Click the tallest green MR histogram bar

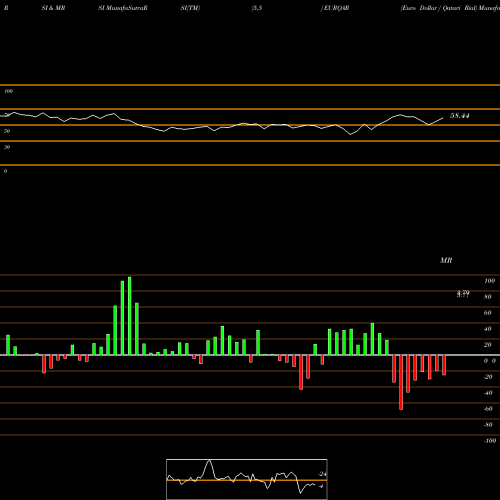point(130,316)
